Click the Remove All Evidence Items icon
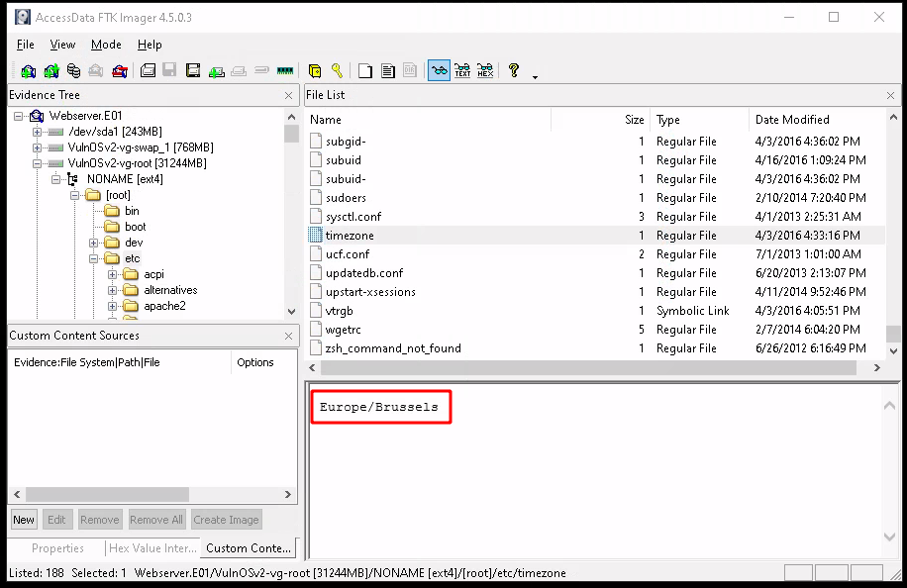The width and height of the screenshot is (907, 588). 120,71
